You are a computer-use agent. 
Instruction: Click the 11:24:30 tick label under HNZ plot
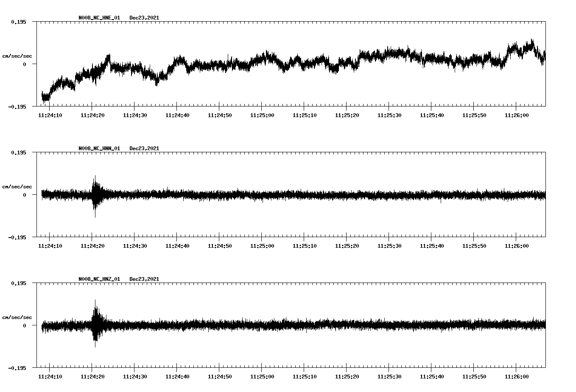[135, 376]
